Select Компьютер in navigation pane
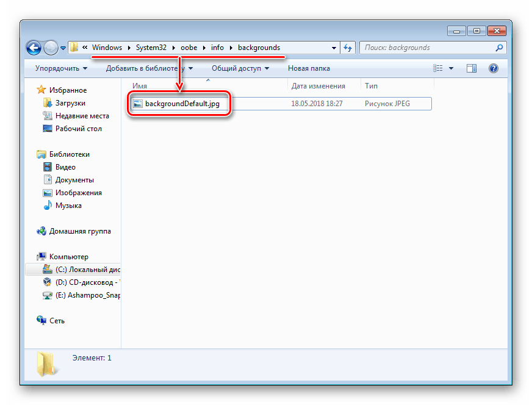Viewport: 532px width, 405px height. point(68,257)
